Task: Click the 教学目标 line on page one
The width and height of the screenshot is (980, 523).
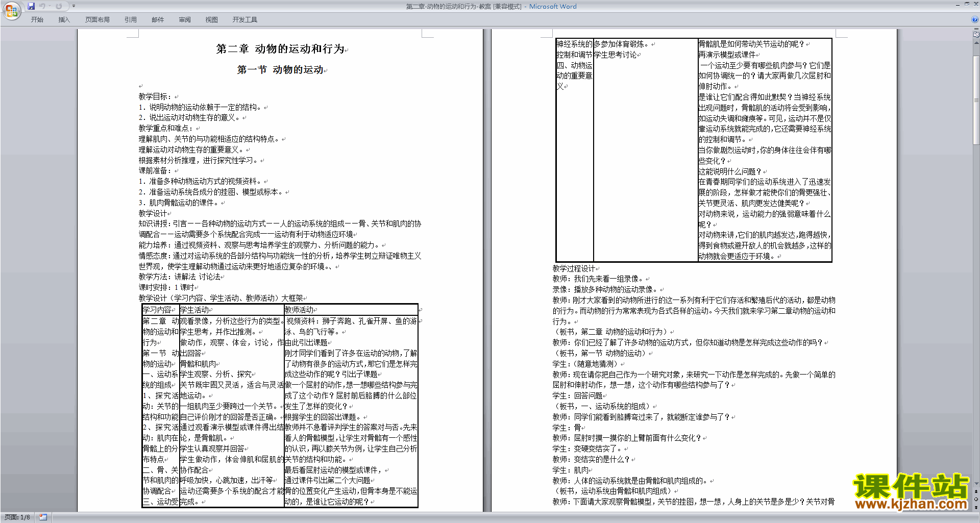Action: click(155, 96)
